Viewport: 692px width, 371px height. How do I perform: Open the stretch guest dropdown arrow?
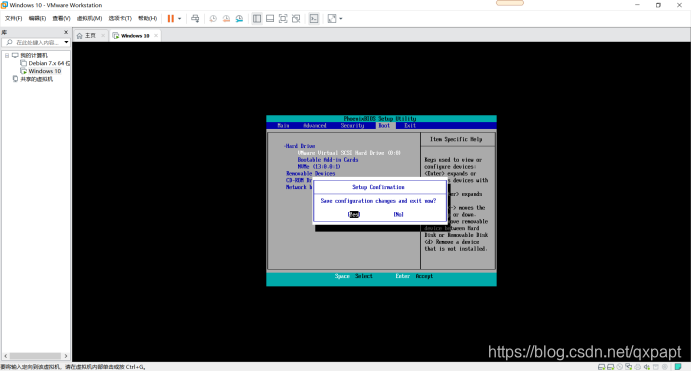tap(341, 19)
